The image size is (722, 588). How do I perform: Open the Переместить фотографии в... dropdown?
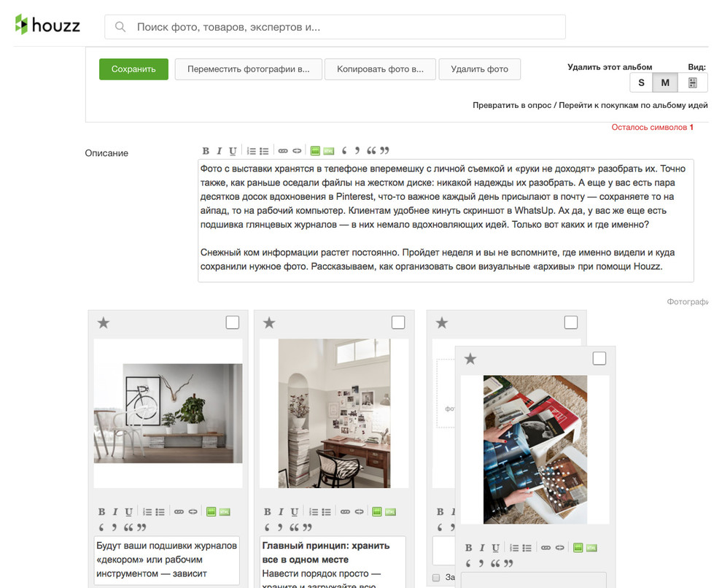[248, 69]
